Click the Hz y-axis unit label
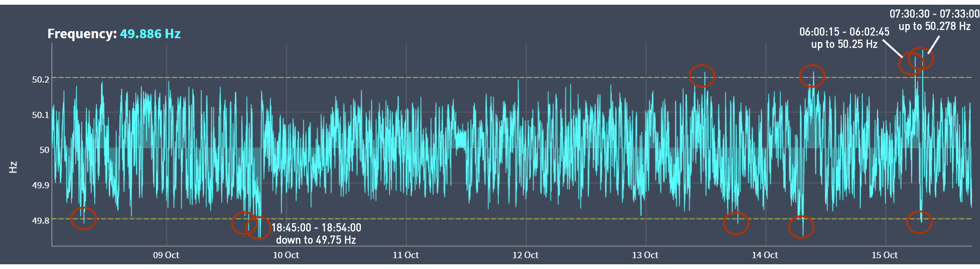Image resolution: width=980 pixels, height=269 pixels. pyautogui.click(x=13, y=167)
